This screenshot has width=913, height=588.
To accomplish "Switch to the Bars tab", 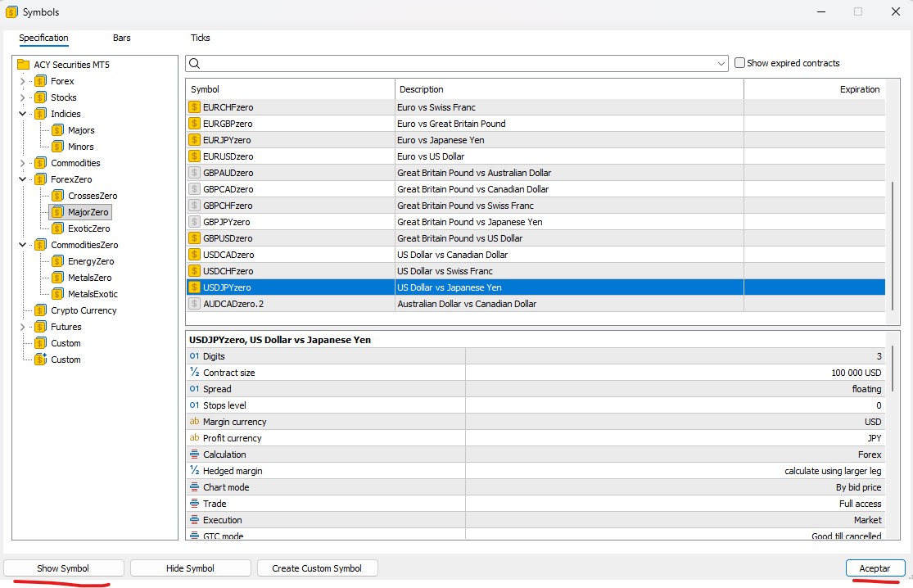I will coord(121,38).
